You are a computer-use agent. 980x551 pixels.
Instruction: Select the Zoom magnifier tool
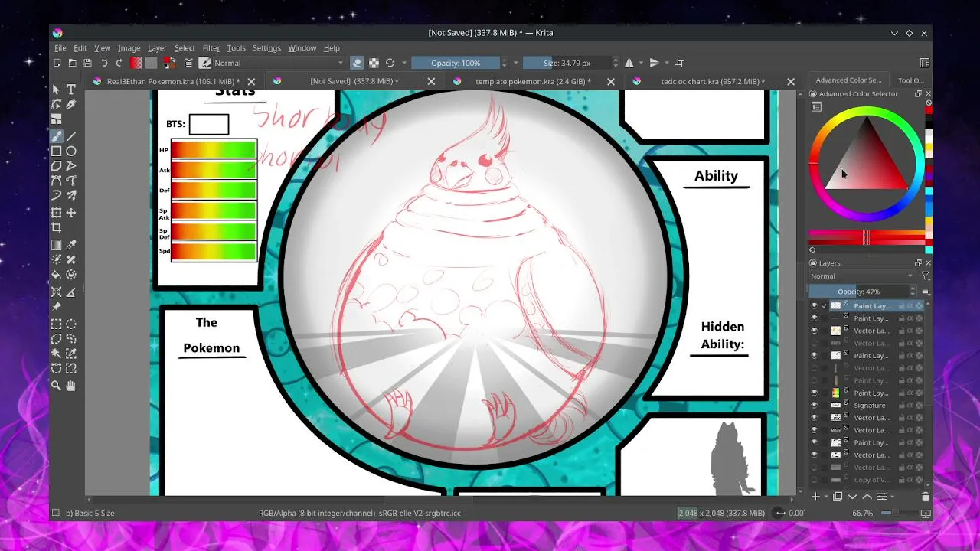57,386
